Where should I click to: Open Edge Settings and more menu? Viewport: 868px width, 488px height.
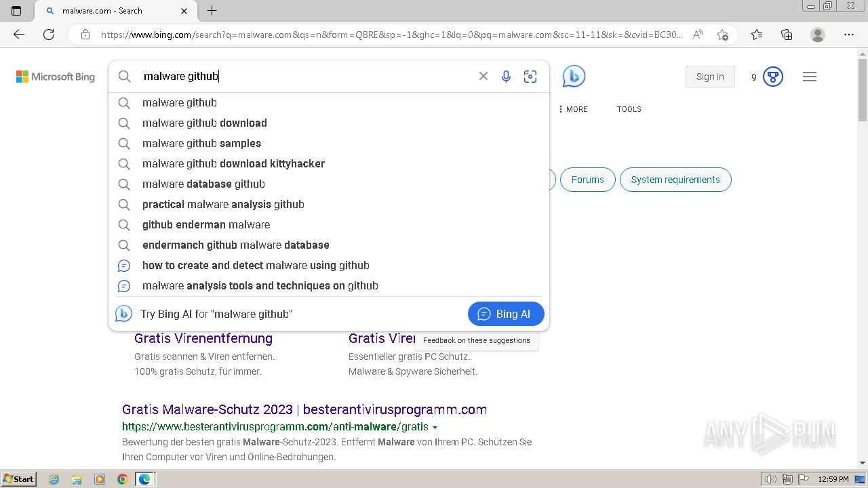click(849, 35)
